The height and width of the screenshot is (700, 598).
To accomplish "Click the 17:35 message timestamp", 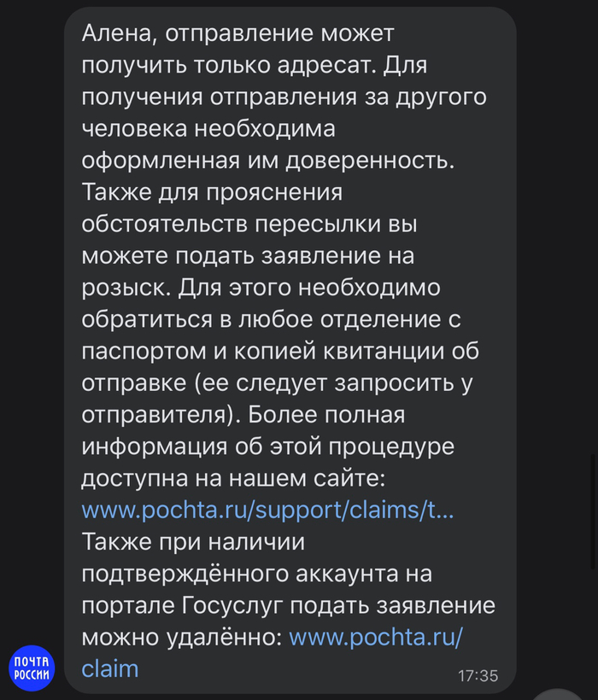I will (478, 675).
